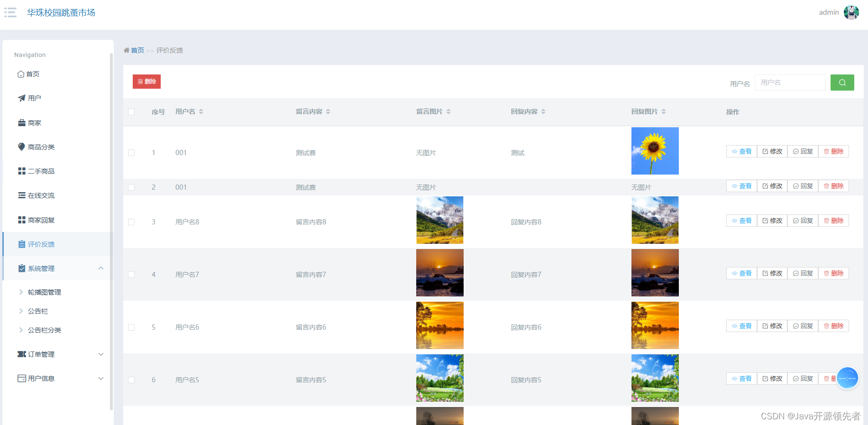Click 删除 for 用户名7 row
Screen dimensions: 868x425
click(833, 273)
